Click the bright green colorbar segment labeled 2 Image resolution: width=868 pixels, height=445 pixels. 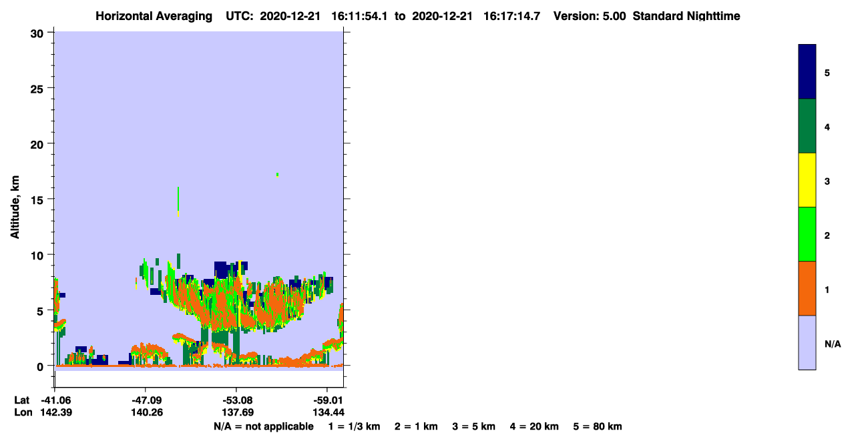807,234
